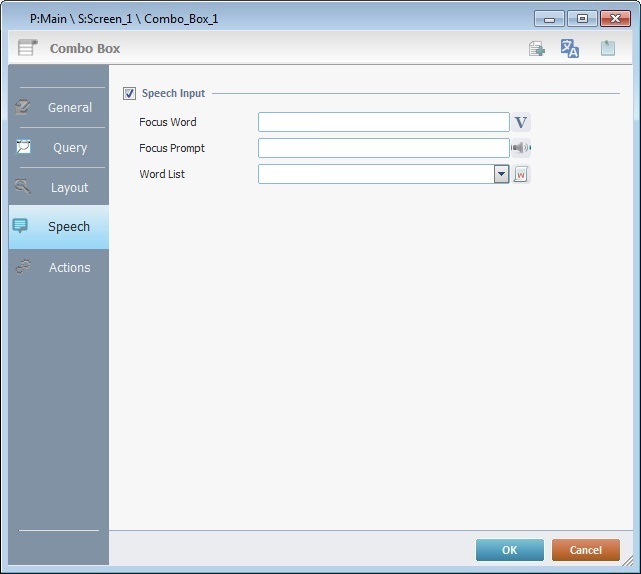
Task: Click the Speech bubble sidebar icon
Action: click(21, 226)
